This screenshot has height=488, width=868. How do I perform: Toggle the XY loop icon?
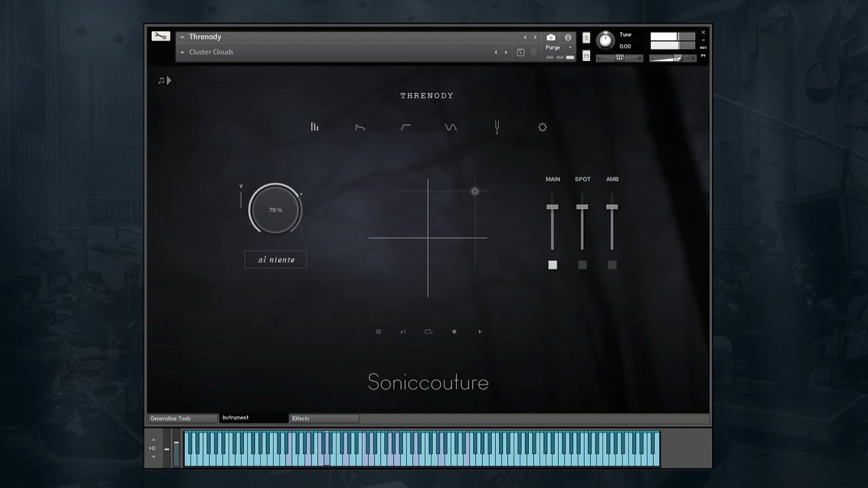[x=429, y=331]
